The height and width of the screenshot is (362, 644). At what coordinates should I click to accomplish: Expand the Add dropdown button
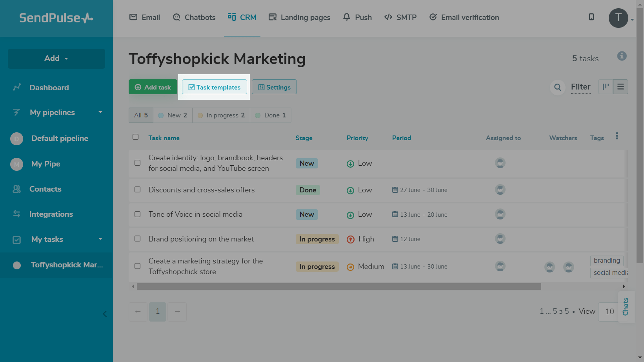(x=56, y=59)
